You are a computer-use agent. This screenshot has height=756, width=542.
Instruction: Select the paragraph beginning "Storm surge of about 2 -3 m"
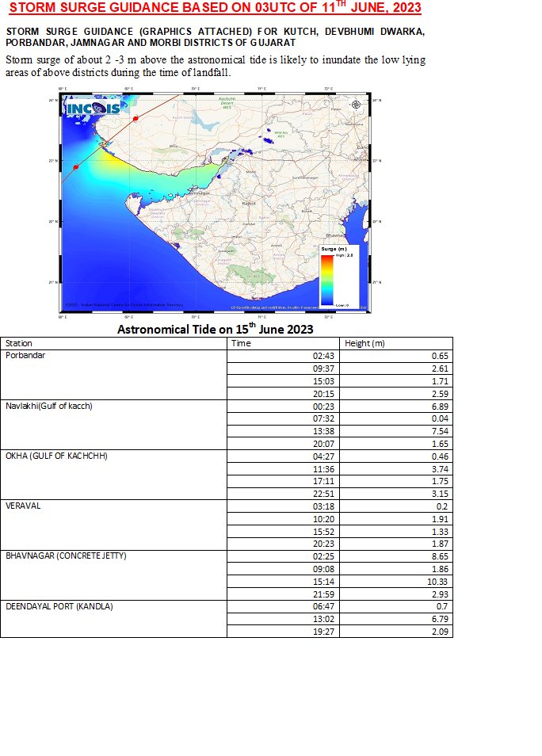(x=215, y=67)
